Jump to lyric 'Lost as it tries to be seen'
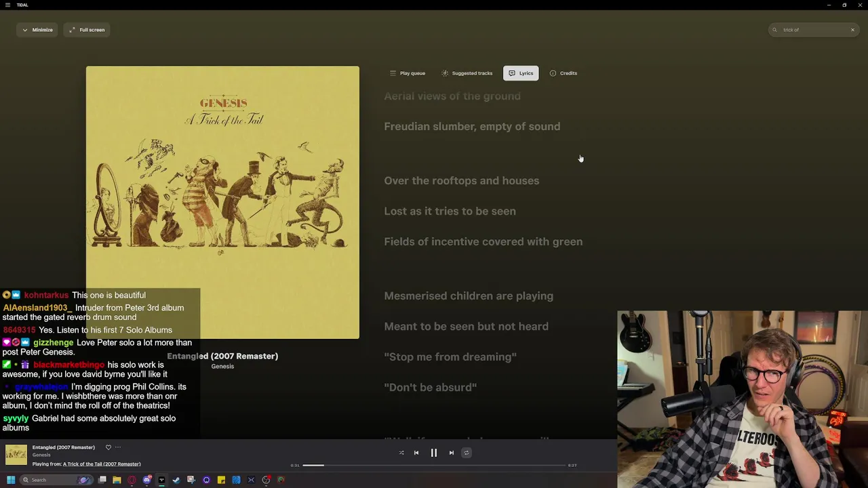Image resolution: width=868 pixels, height=488 pixels. (450, 211)
